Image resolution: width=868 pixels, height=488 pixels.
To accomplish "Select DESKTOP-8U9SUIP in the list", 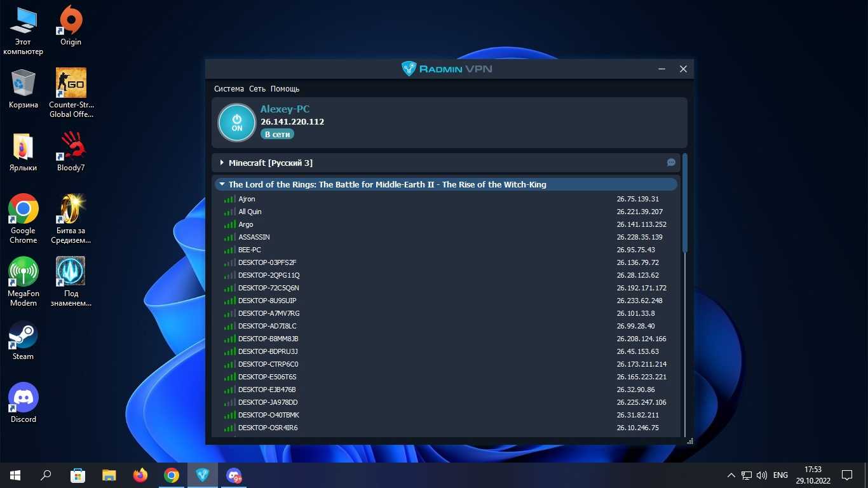I will pyautogui.click(x=445, y=301).
